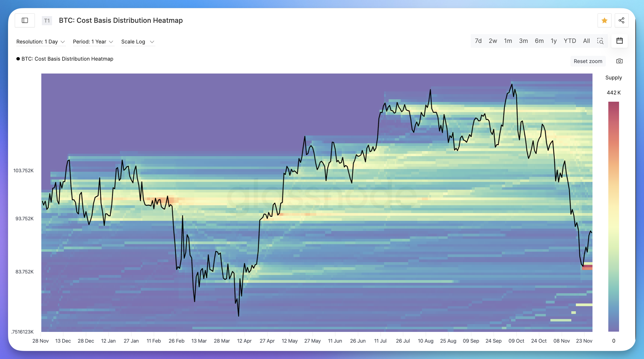This screenshot has width=644, height=359.
Task: Toggle the sidebar panel icon
Action: click(25, 20)
